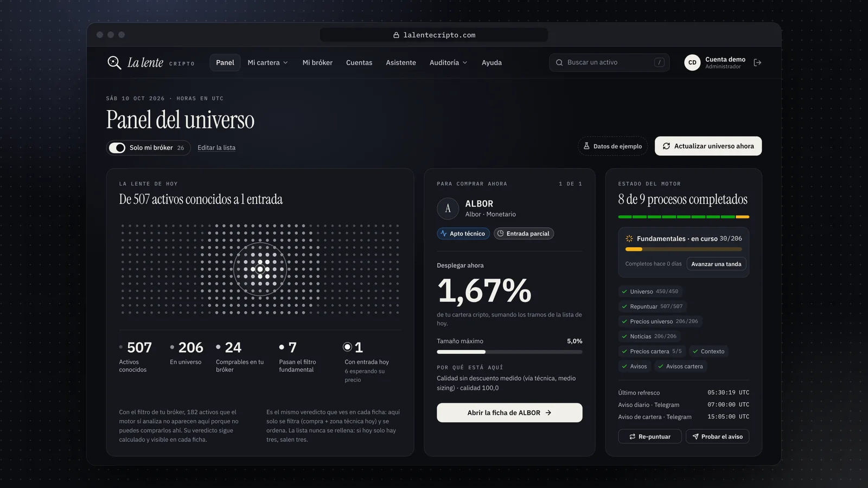Click the Noticias 206/206 status chip

point(649,337)
